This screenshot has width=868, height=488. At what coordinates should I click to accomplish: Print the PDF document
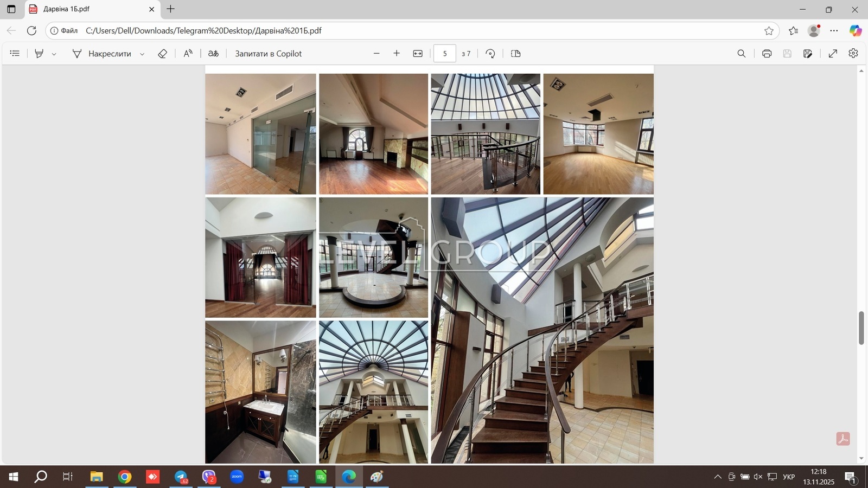(x=767, y=53)
